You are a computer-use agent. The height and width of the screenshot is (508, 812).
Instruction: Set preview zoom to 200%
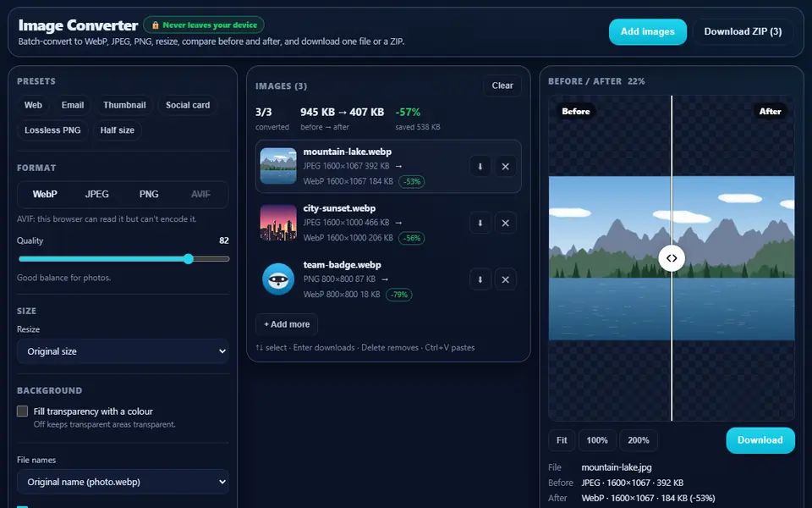[x=639, y=440]
